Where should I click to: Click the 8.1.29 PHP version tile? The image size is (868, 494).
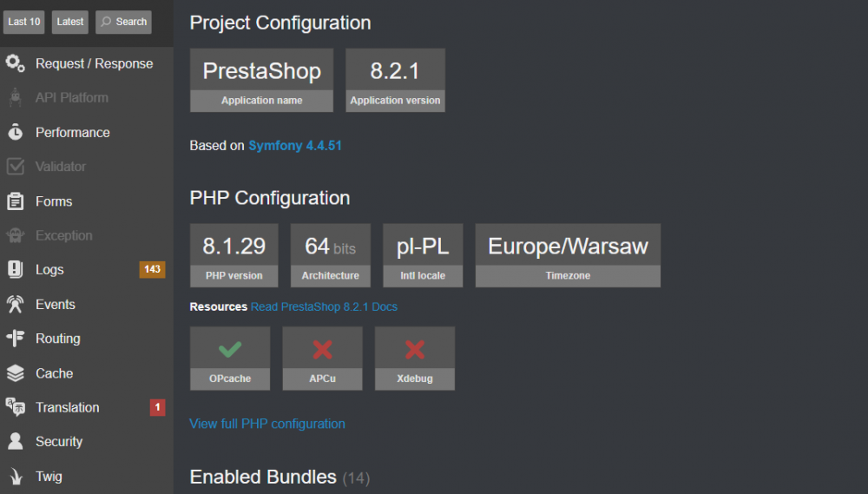point(234,255)
